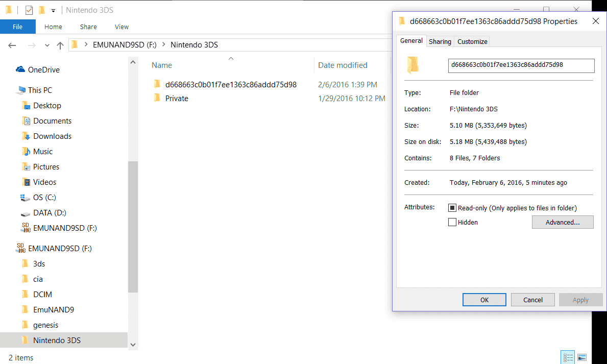607x364 pixels.
Task: Open Downloads via its arrow icon
Action: pyautogui.click(x=26, y=136)
